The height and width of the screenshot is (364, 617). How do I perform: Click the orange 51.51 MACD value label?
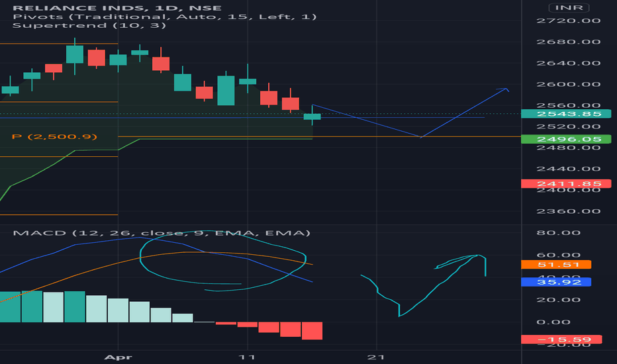(x=556, y=265)
